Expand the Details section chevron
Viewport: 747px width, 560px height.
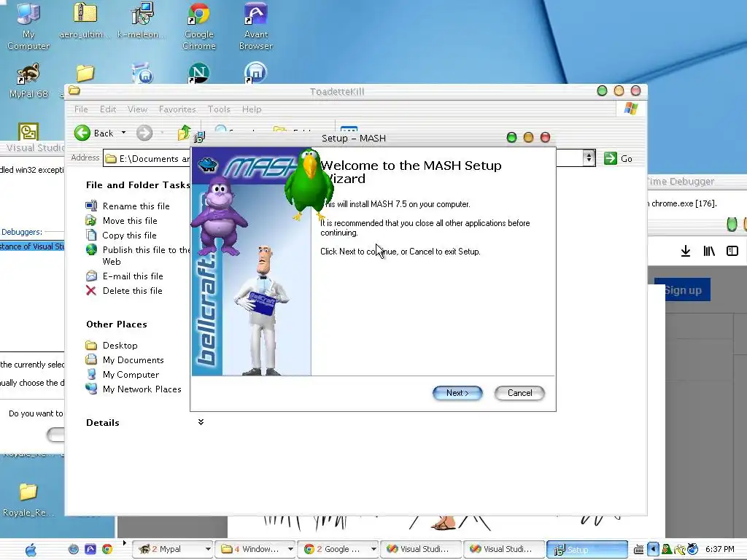click(x=201, y=422)
